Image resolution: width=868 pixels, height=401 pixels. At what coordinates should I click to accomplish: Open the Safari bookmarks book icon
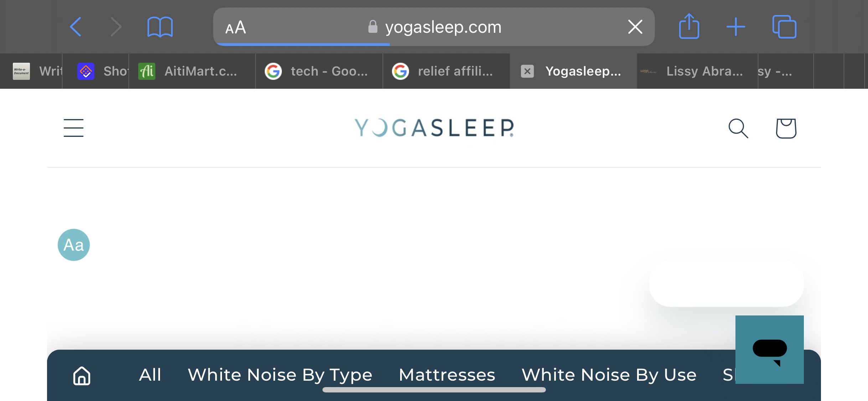coord(160,27)
